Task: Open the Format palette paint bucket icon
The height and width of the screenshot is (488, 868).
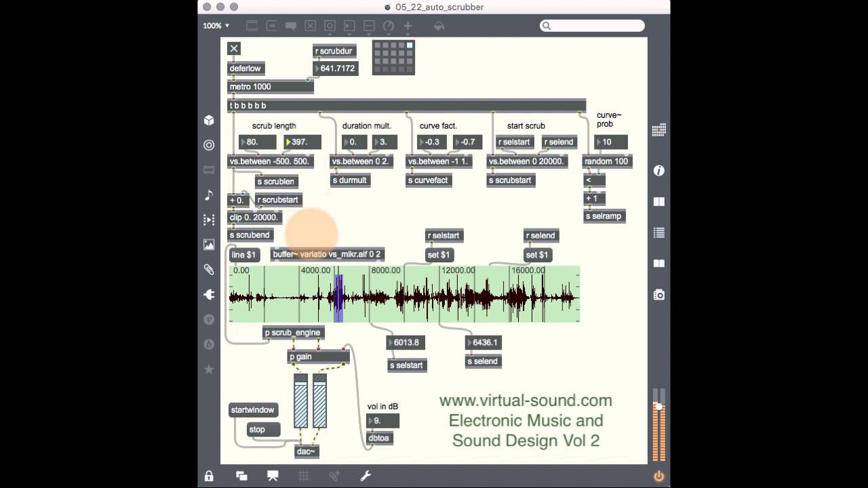Action: [x=439, y=26]
